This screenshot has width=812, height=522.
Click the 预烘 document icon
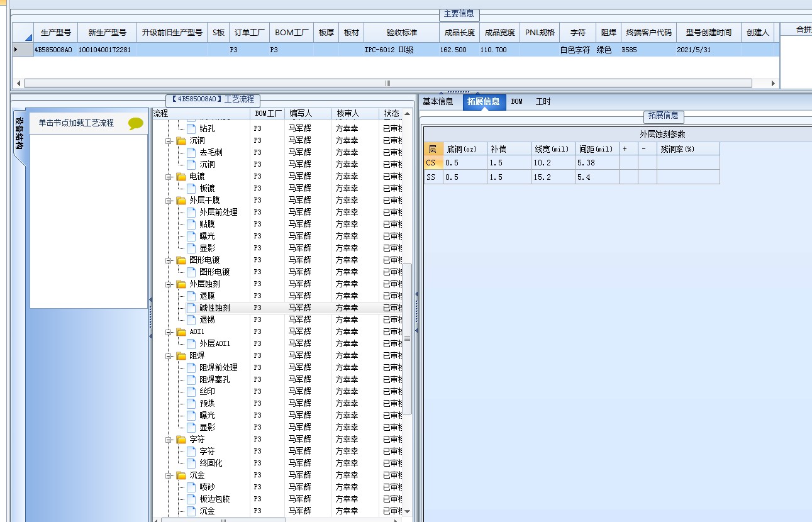(191, 403)
